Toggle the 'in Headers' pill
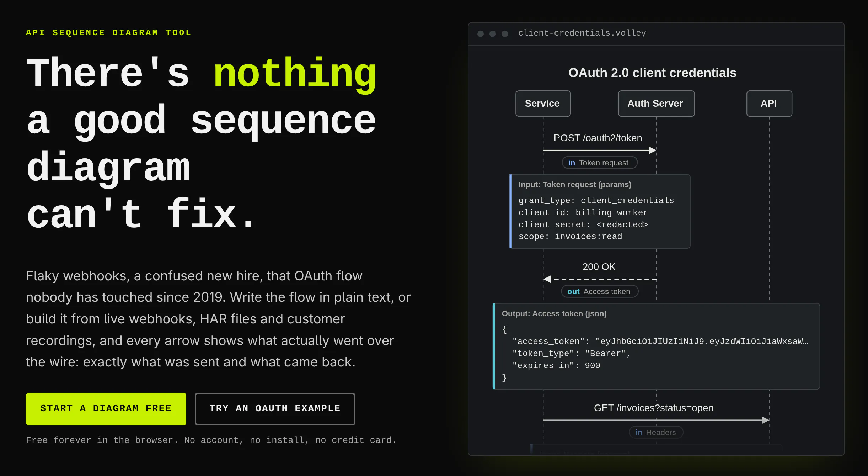 [x=656, y=432]
